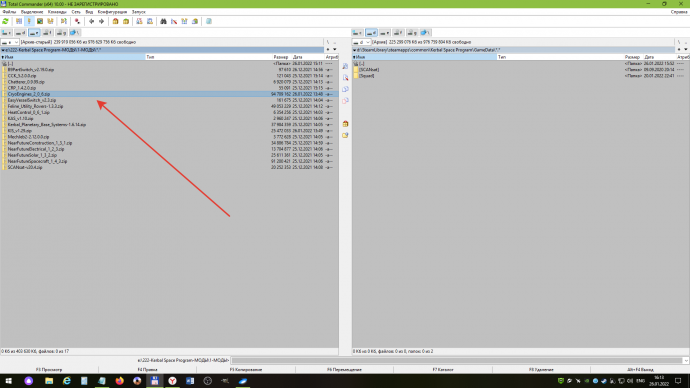Go to root using right panel backslash button
Image resolution: width=690 pixels, height=388 pixels.
point(679,42)
